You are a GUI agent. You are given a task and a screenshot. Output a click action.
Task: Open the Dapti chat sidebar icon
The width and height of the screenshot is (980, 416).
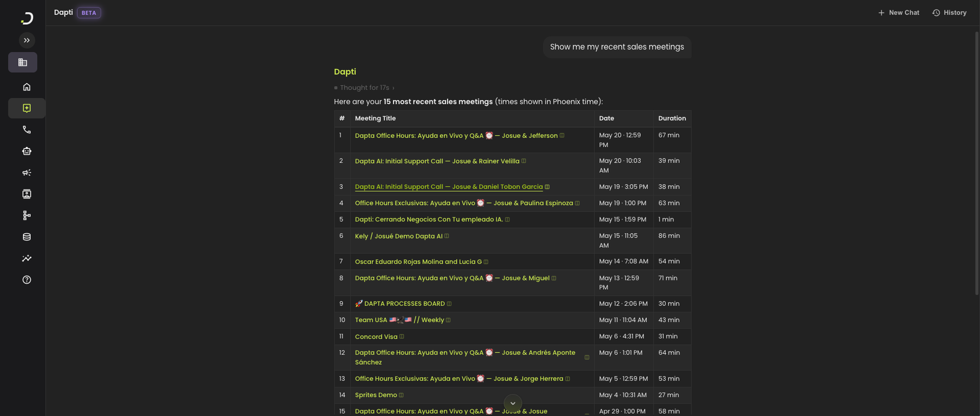pos(27,108)
